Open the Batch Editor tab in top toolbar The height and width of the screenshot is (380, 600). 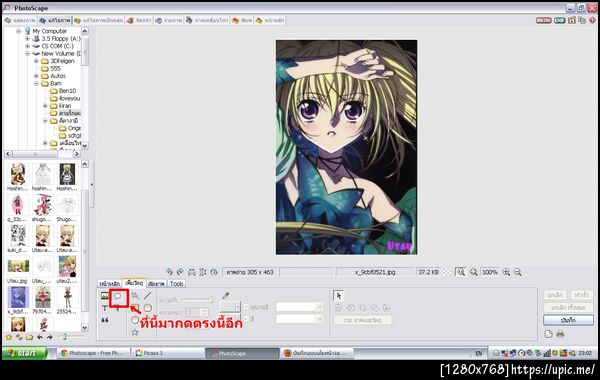[99, 20]
